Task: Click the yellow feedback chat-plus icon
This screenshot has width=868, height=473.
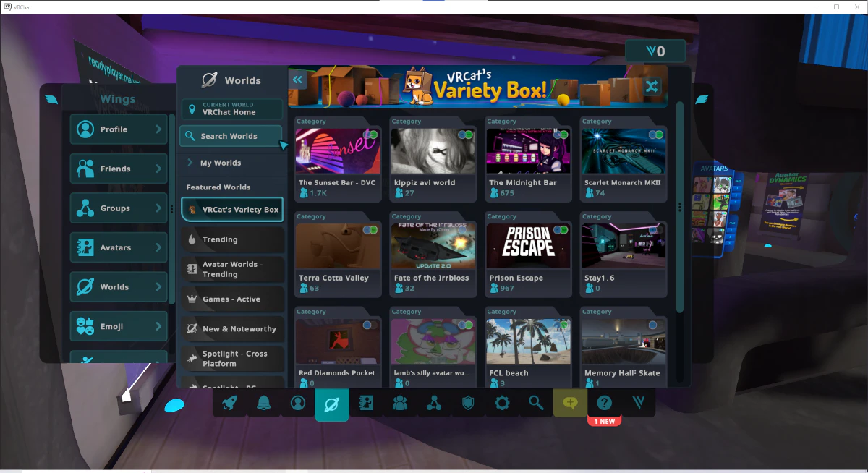Action: click(570, 404)
